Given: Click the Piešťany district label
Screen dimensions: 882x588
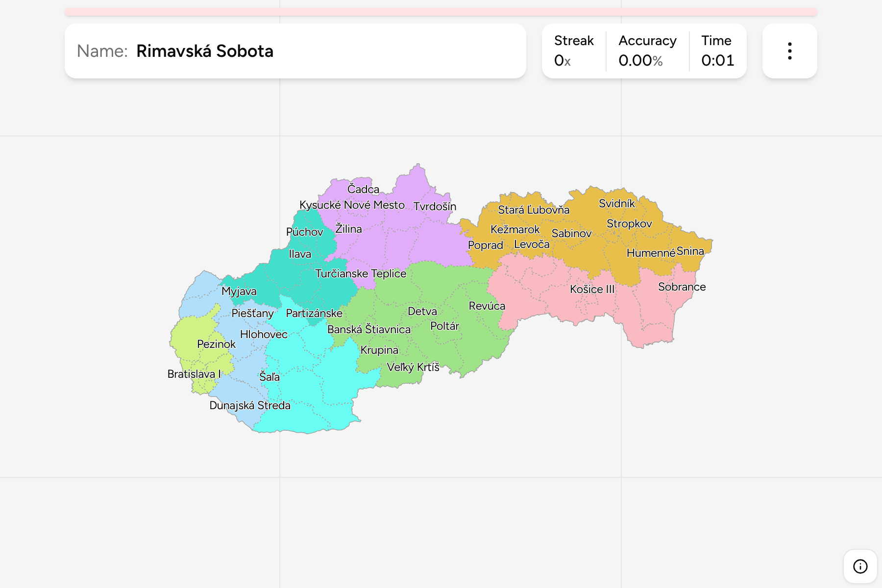Looking at the screenshot, I should coord(252,313).
